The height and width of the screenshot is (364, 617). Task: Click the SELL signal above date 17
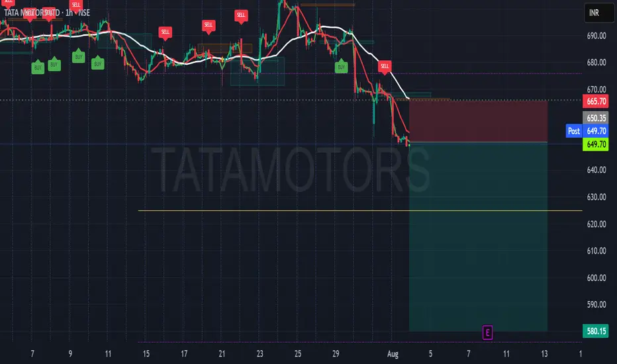pyautogui.click(x=165, y=32)
